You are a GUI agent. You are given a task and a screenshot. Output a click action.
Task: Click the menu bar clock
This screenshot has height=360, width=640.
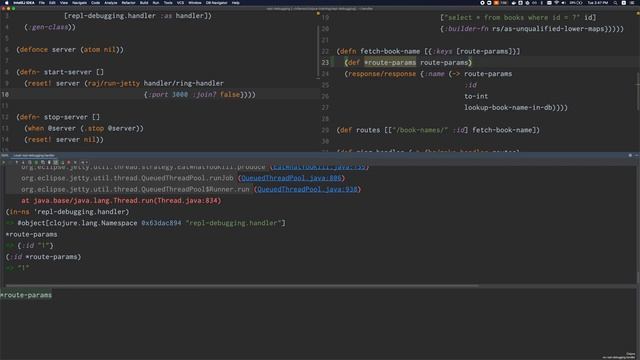(x=598, y=3)
